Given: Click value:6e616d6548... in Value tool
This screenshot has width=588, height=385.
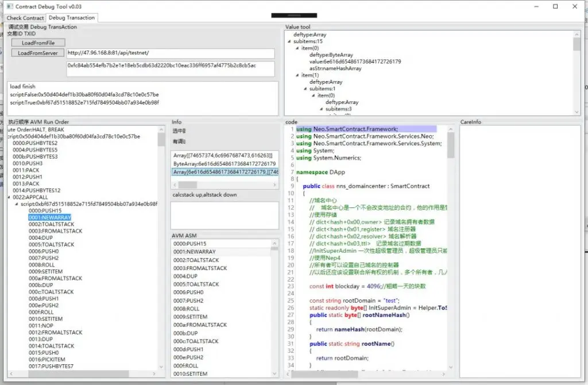Looking at the screenshot, I should (355, 61).
